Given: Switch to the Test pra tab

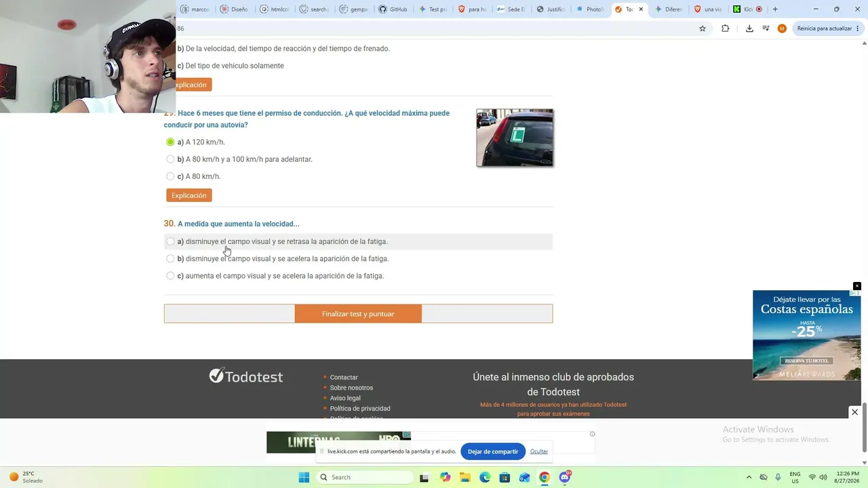Looking at the screenshot, I should (x=433, y=9).
